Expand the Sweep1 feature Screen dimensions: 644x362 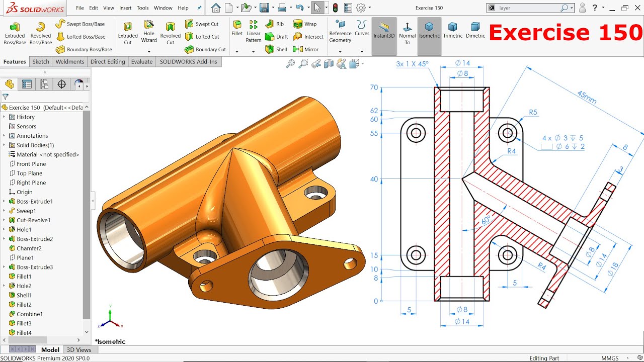pyautogui.click(x=4, y=211)
